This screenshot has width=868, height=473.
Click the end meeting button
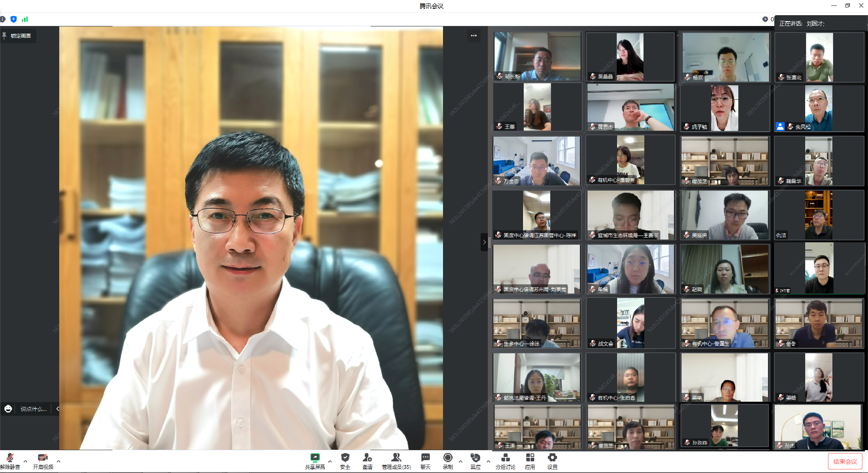(x=845, y=461)
